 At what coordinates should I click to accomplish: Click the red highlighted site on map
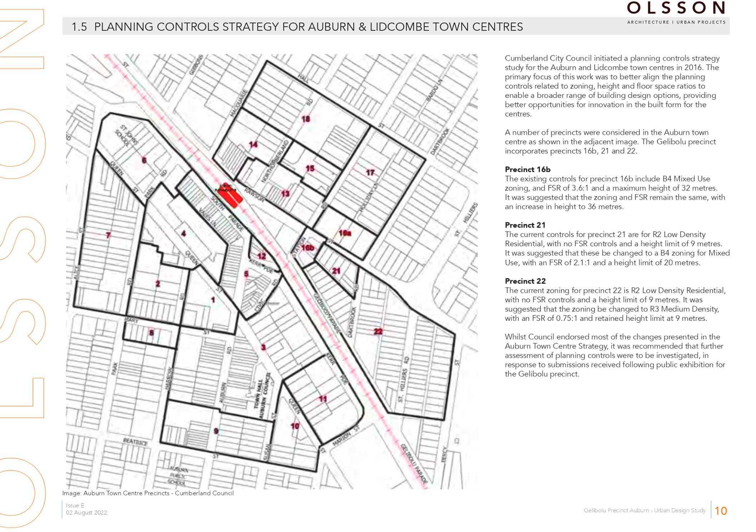pyautogui.click(x=230, y=196)
